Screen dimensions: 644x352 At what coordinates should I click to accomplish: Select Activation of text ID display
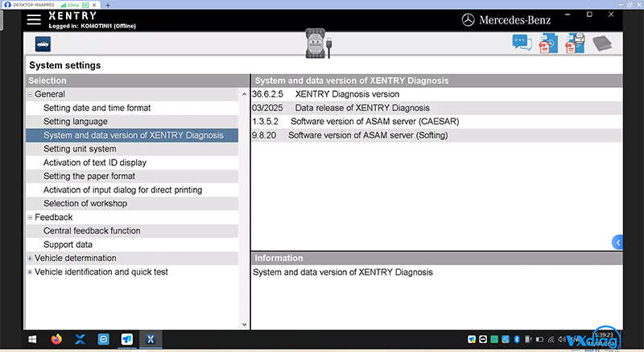click(x=132, y=163)
